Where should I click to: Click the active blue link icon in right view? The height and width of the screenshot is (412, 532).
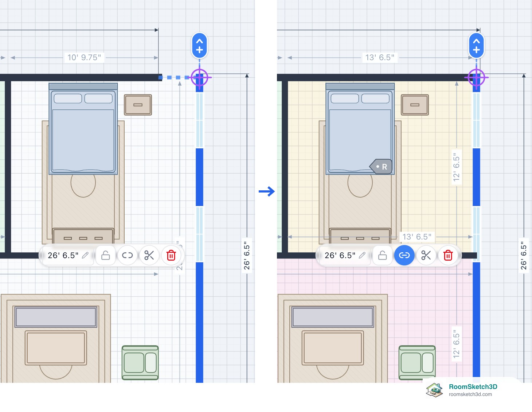(404, 255)
